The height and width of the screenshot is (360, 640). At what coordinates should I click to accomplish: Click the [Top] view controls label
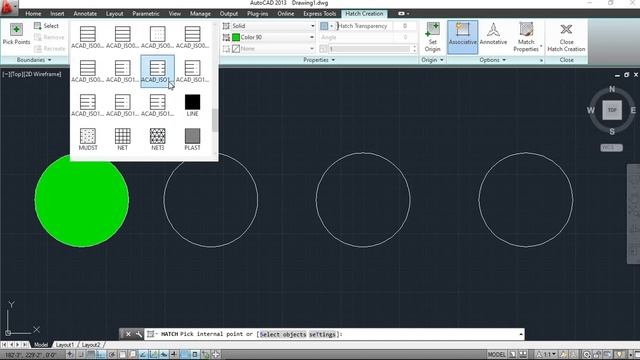coord(17,74)
